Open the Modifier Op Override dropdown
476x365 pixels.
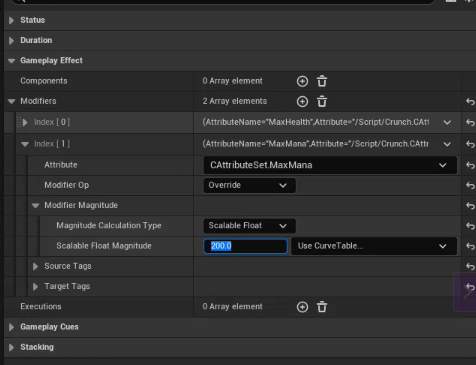click(x=249, y=185)
